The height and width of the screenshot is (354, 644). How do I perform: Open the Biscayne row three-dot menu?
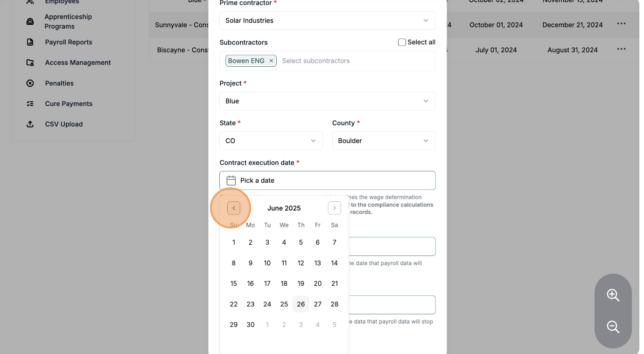[x=621, y=49]
